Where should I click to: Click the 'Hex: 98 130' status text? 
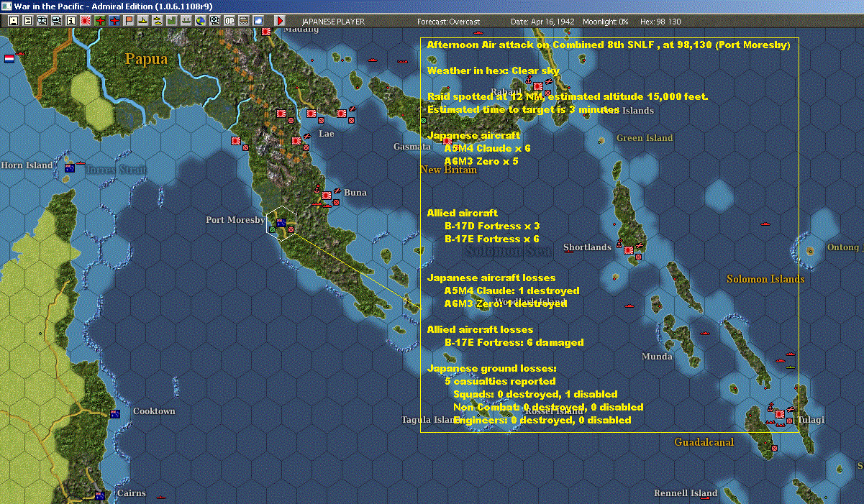click(660, 22)
